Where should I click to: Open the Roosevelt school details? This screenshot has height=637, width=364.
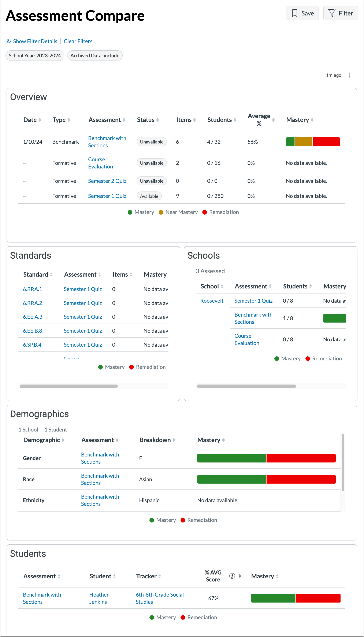(x=212, y=301)
